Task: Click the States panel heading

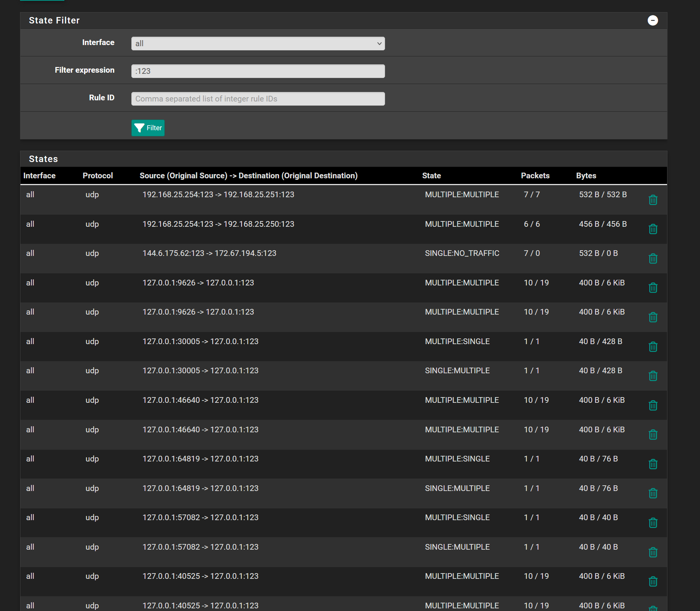Action: tap(44, 159)
